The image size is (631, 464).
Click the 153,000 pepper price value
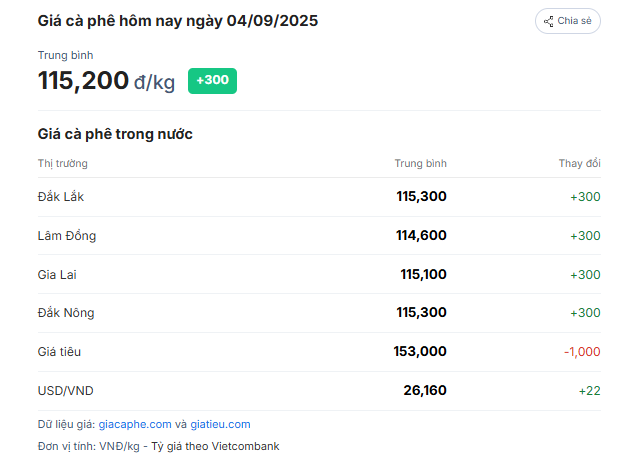(420, 351)
